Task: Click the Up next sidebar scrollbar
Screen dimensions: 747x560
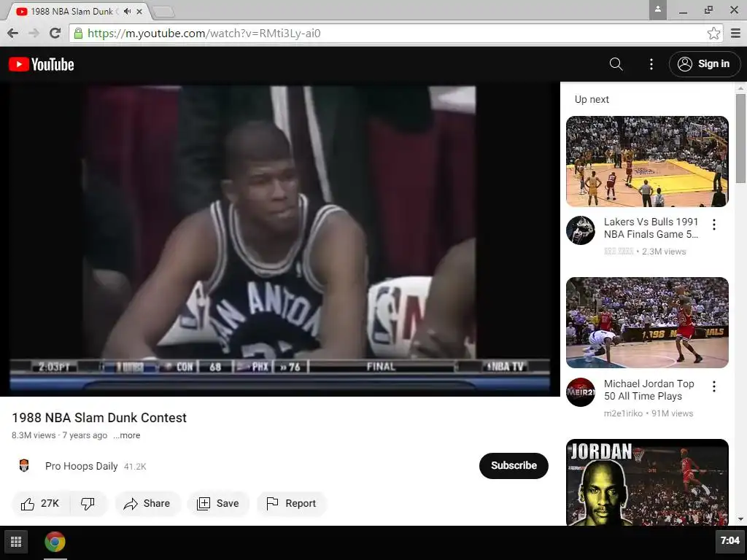Action: click(740, 138)
